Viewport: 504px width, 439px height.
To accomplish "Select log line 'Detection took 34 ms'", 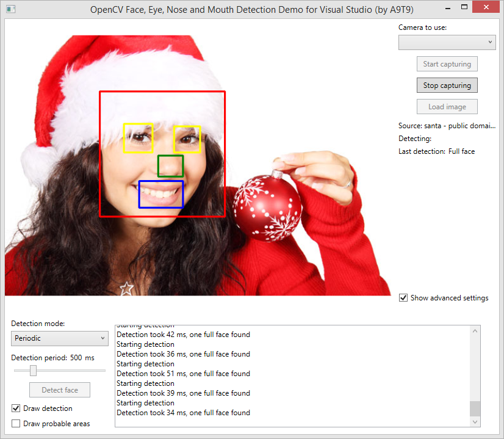I will pos(183,413).
